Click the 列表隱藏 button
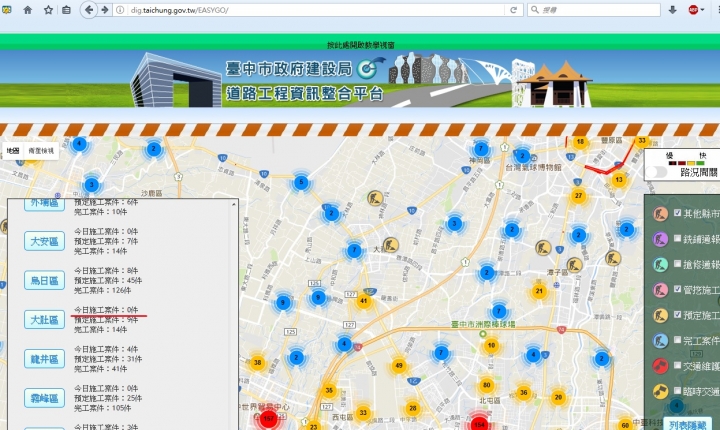Viewport: 720px width, 430px height. click(687, 425)
